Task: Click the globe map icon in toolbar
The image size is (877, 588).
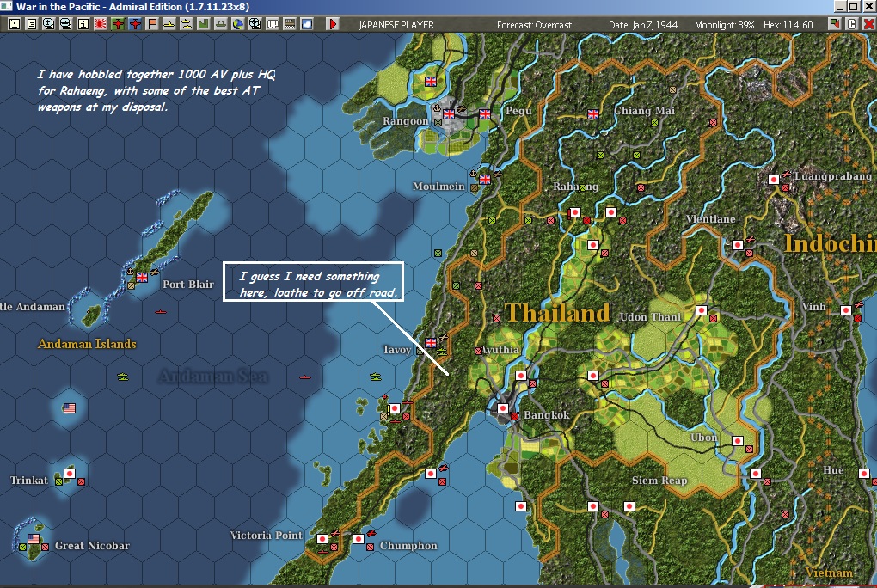Action: pyautogui.click(x=237, y=24)
